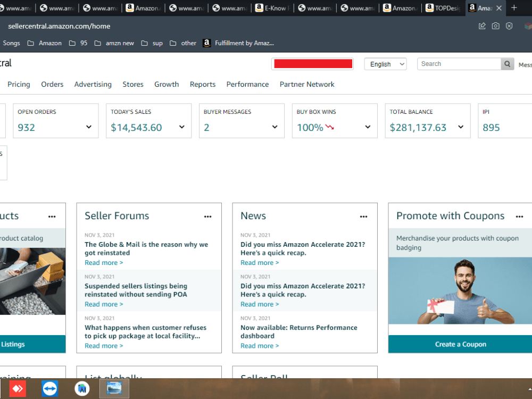The width and height of the screenshot is (532, 399).
Task: Click the round AI app taskbar icon
Action: click(x=82, y=388)
